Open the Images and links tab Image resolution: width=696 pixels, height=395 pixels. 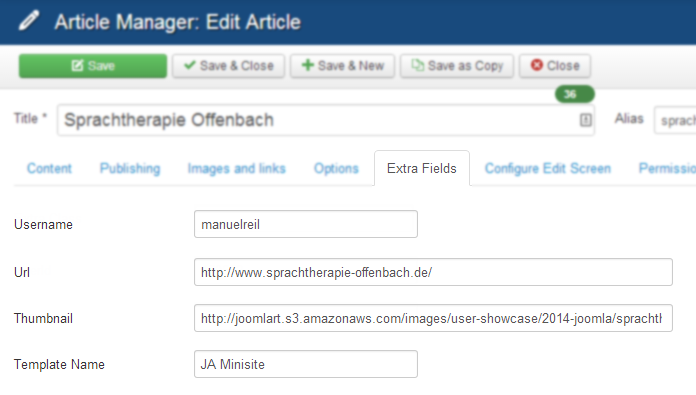[x=237, y=168]
